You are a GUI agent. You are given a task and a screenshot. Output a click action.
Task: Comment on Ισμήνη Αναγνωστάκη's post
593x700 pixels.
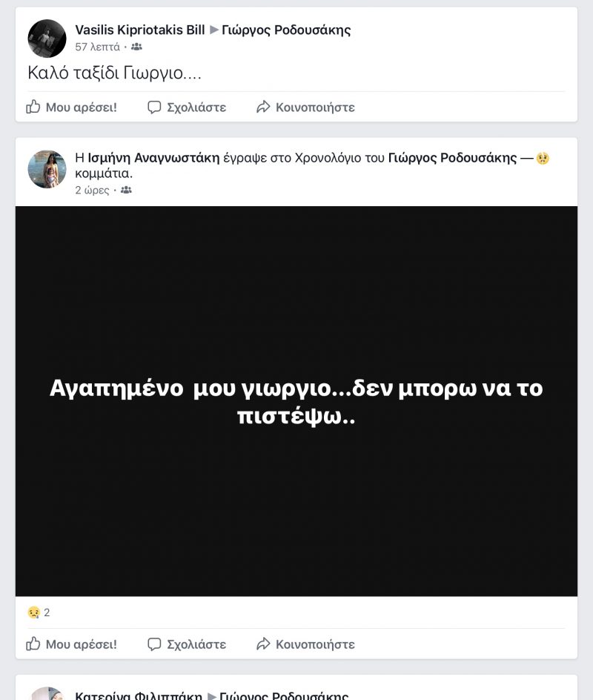(x=187, y=644)
